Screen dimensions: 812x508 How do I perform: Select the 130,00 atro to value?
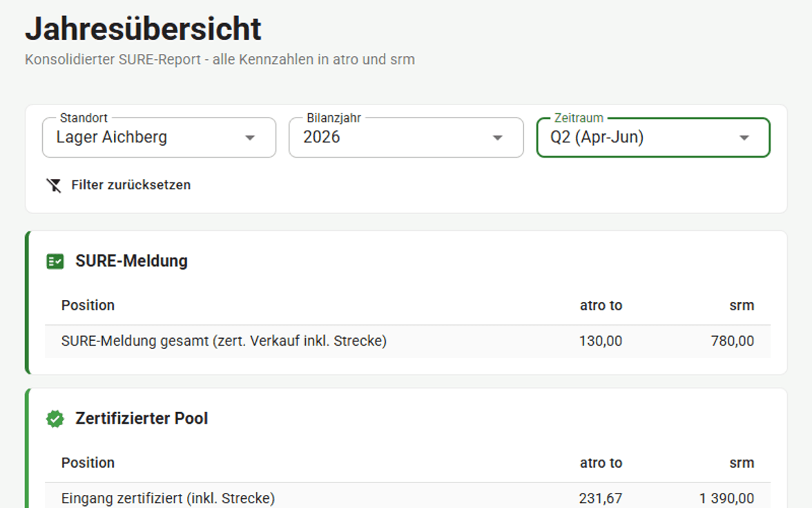point(601,341)
